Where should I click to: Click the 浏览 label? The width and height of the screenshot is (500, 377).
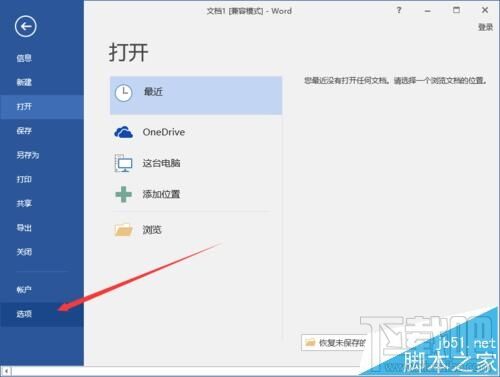152,230
